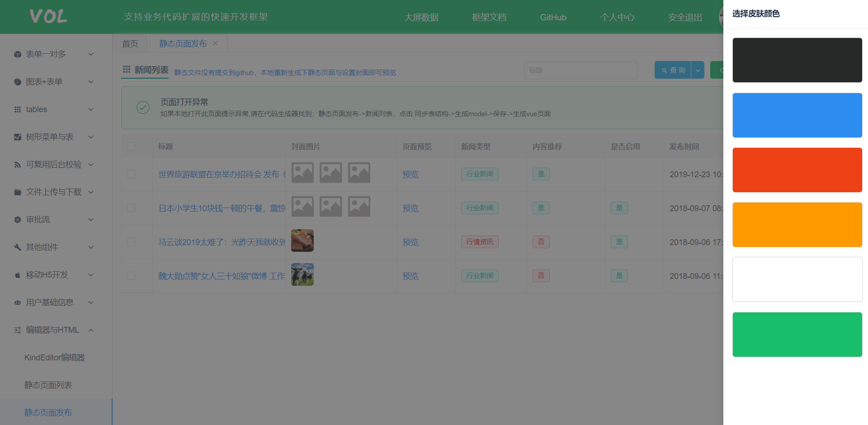868x425 pixels.
Task: Click the 行情资讯 tag in 马云 row
Action: click(480, 242)
